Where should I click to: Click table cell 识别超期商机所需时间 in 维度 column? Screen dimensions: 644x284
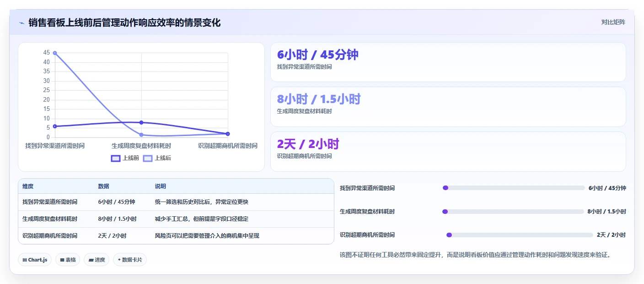[50, 235]
